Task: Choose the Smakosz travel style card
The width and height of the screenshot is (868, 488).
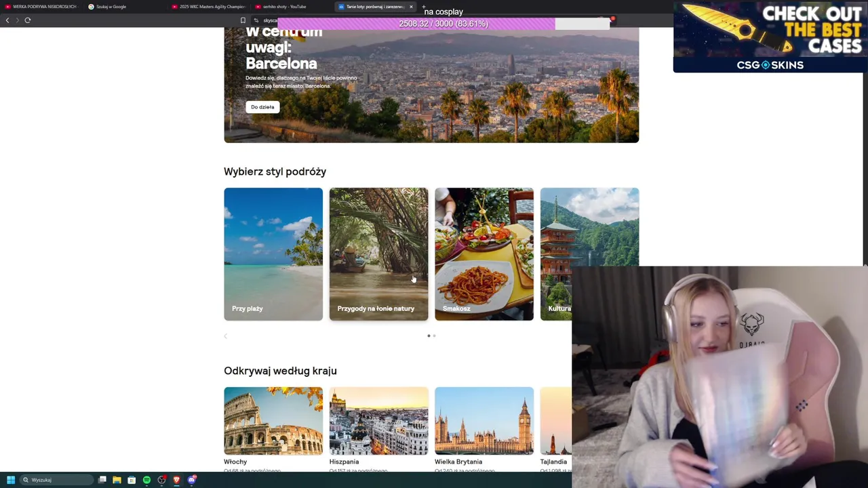Action: coord(484,254)
